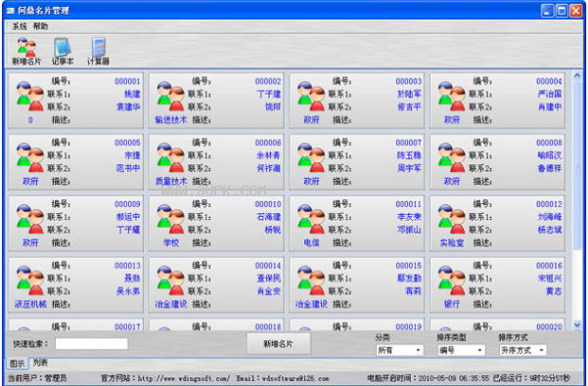Image resolution: width=588 pixels, height=386 pixels.
Task: Select contact avatar of card 000008
Action: point(451,157)
